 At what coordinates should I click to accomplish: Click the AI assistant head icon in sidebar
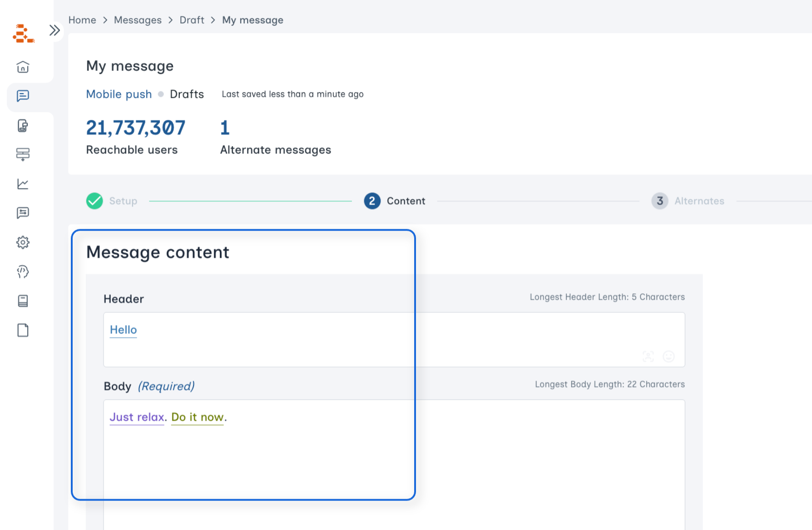click(23, 272)
